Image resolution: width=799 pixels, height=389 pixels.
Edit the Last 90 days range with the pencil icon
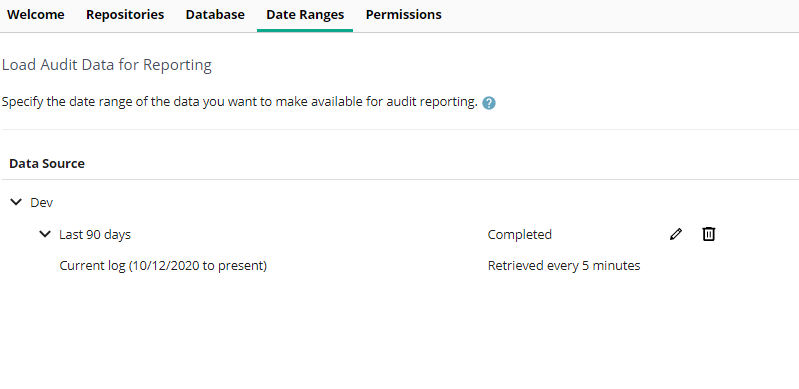tap(676, 234)
